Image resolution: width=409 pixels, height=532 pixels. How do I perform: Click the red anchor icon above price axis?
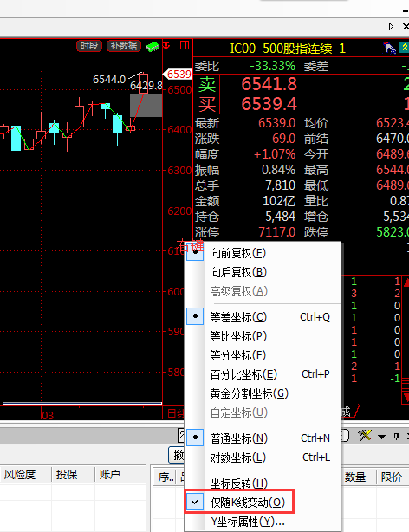click(166, 45)
